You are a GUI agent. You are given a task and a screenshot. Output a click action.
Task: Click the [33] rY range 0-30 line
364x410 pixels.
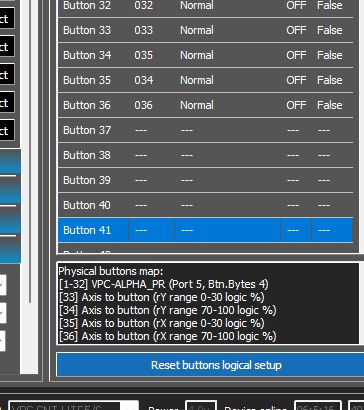(x=162, y=297)
